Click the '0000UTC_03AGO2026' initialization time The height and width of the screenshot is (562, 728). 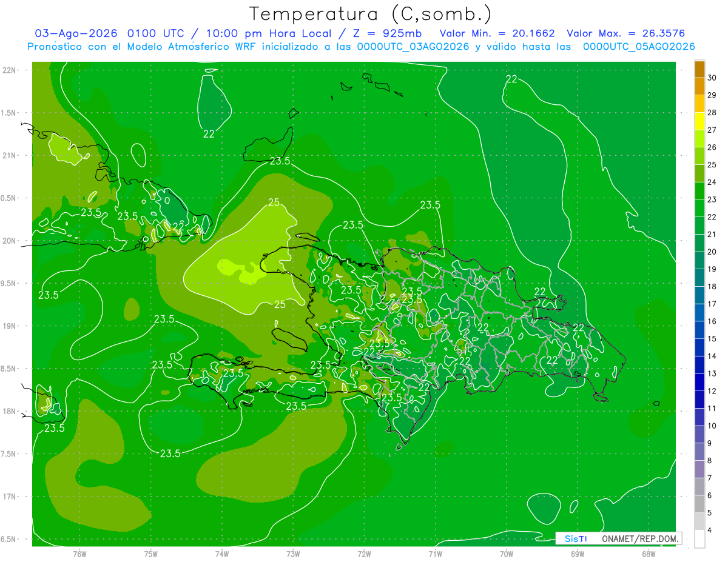coord(413,47)
